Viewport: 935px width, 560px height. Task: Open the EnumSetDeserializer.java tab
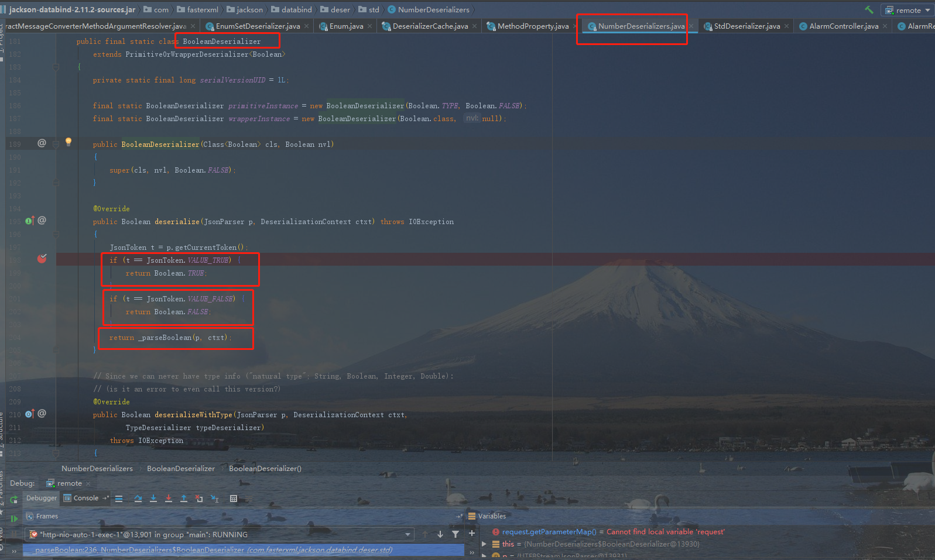click(258, 26)
